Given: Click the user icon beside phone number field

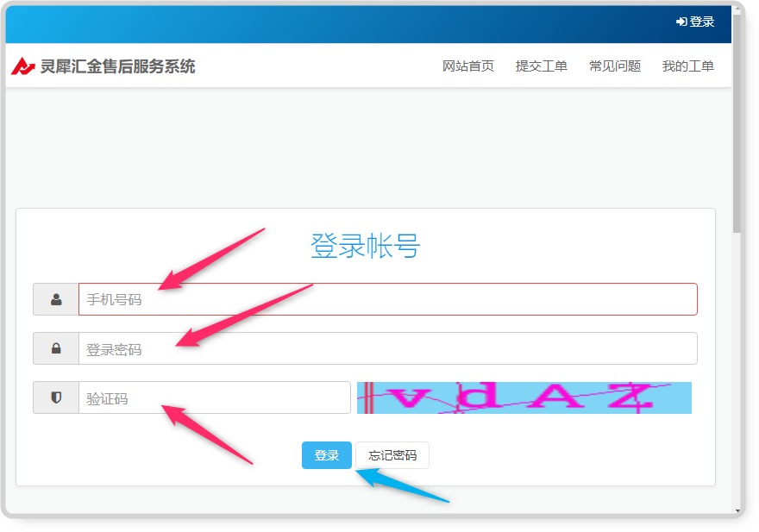Looking at the screenshot, I should click(56, 300).
